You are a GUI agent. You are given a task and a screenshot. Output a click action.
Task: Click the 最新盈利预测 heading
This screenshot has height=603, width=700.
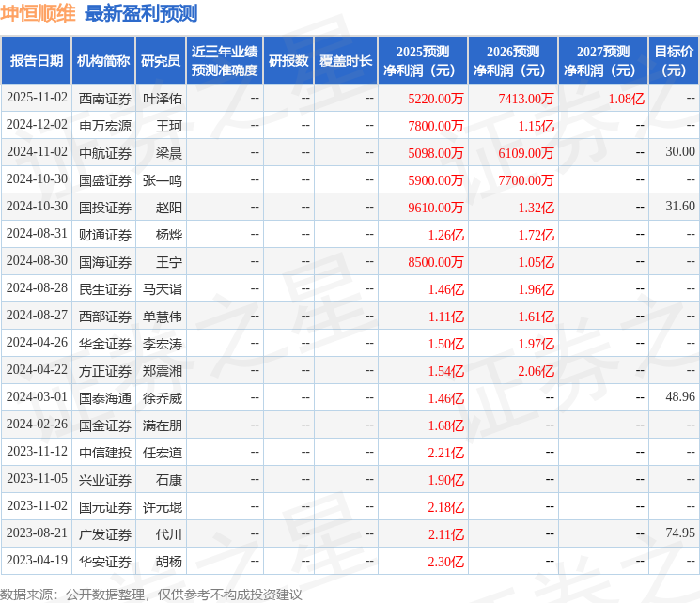141,13
